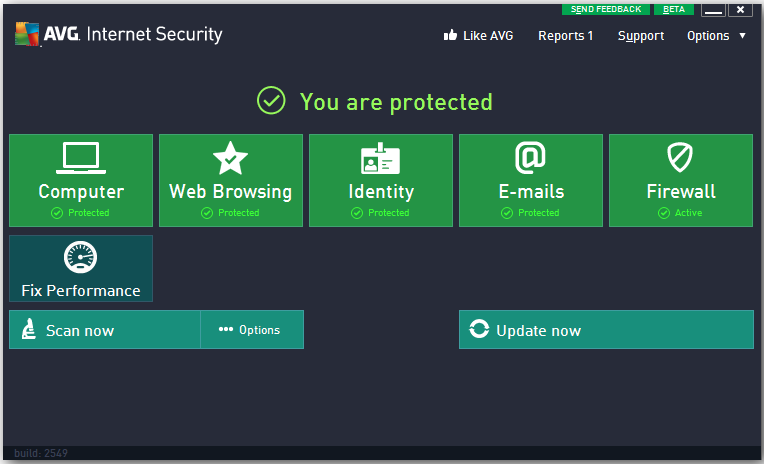This screenshot has width=764, height=464.
Task: Click the laptop icon on Computer tile
Action: pos(81,158)
